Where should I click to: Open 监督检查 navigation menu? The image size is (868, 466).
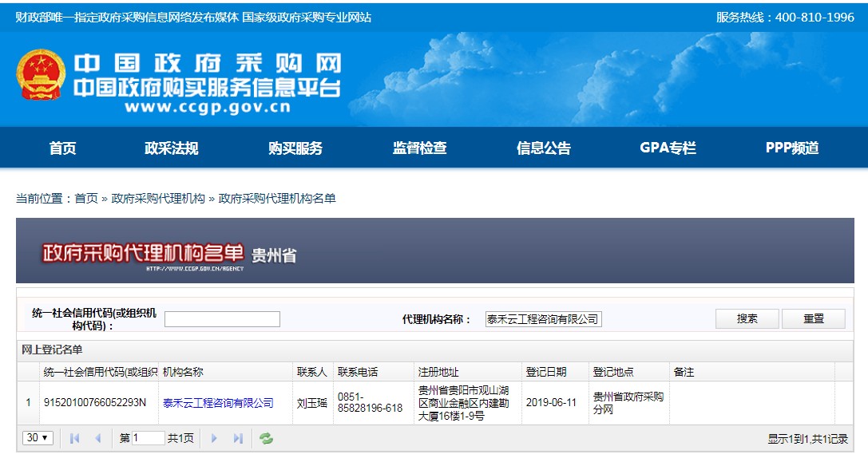tap(419, 148)
